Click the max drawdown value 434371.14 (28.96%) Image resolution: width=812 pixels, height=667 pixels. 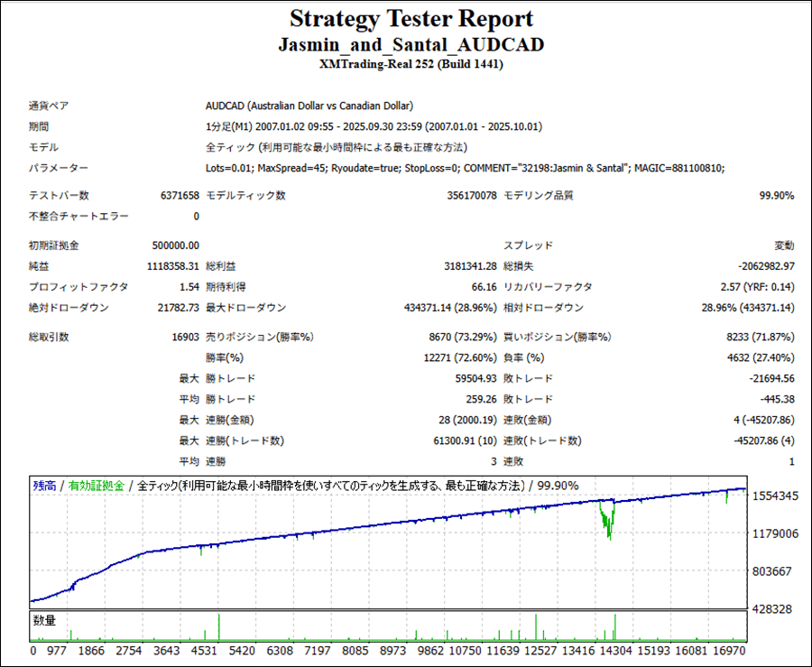(x=448, y=308)
